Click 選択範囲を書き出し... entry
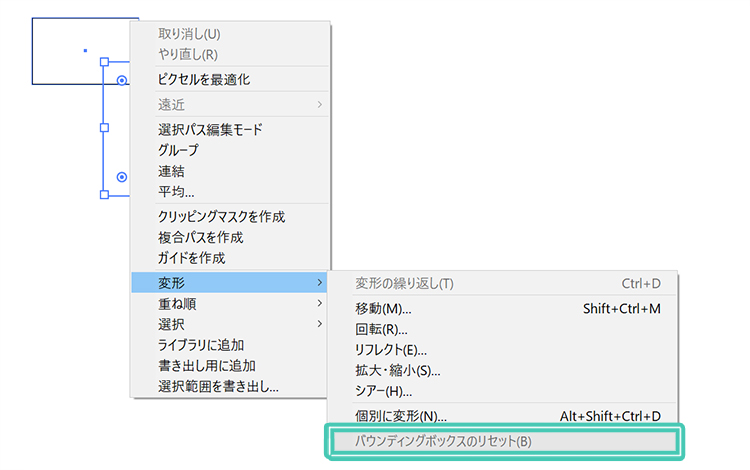Screen dimensions: 750x470 (x=230, y=386)
